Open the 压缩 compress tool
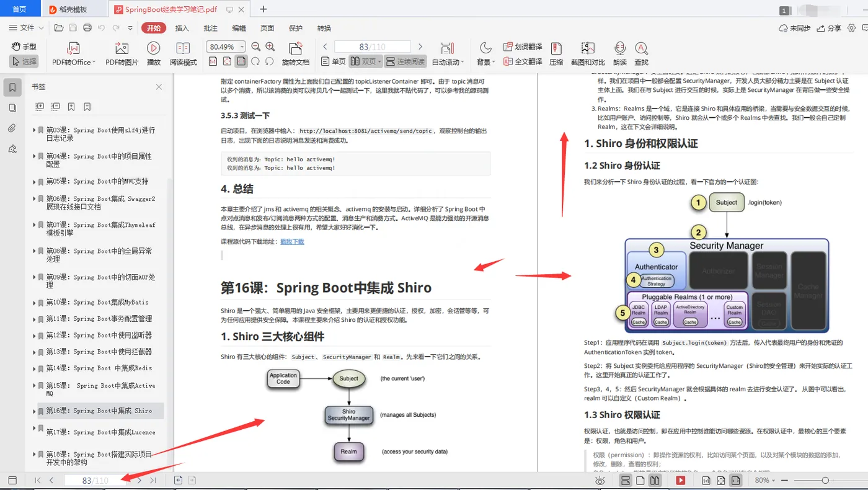868x490 pixels. pyautogui.click(x=556, y=53)
